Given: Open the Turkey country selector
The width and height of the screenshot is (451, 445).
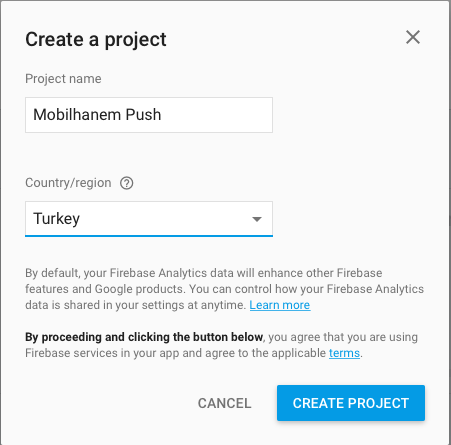Looking at the screenshot, I should (149, 219).
